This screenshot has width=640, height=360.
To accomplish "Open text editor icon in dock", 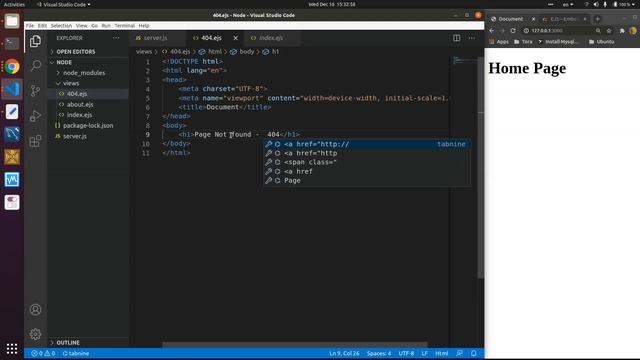I will pyautogui.click(x=12, y=111).
